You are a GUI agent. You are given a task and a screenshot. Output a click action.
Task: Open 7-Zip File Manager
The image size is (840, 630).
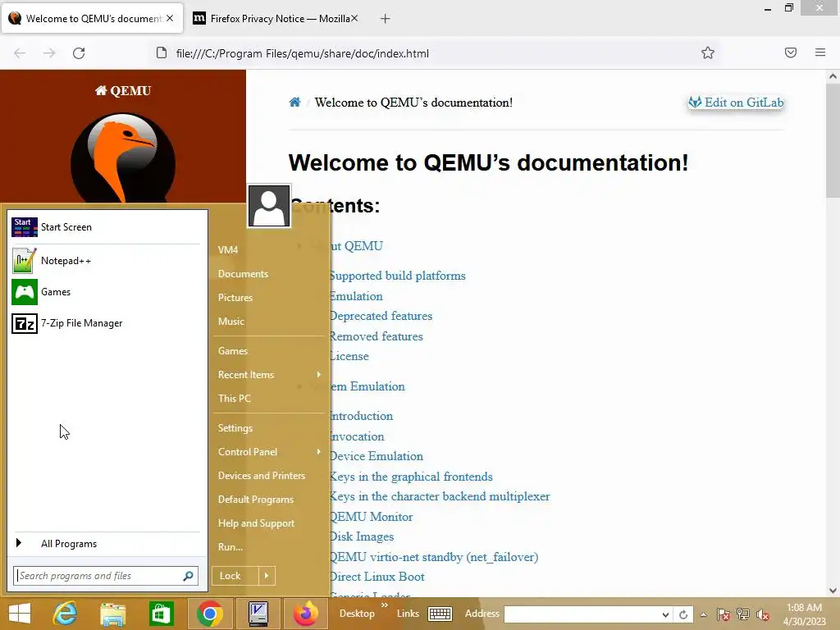point(106,323)
